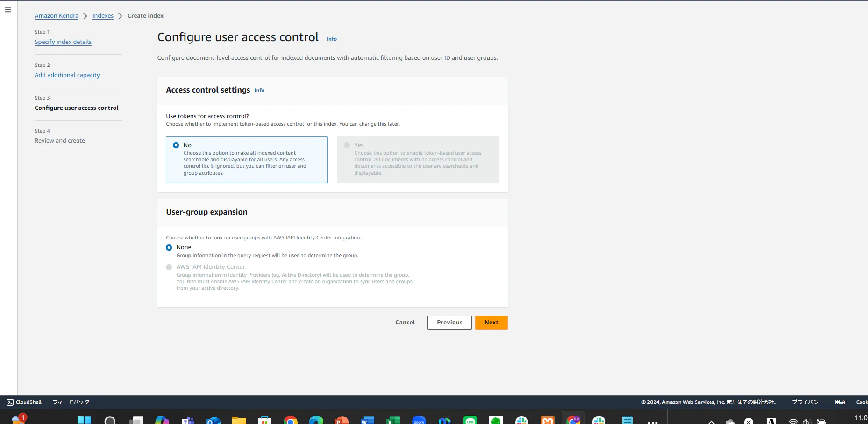Open Microsoft Teams from the taskbar
The height and width of the screenshot is (424, 868).
click(188, 420)
